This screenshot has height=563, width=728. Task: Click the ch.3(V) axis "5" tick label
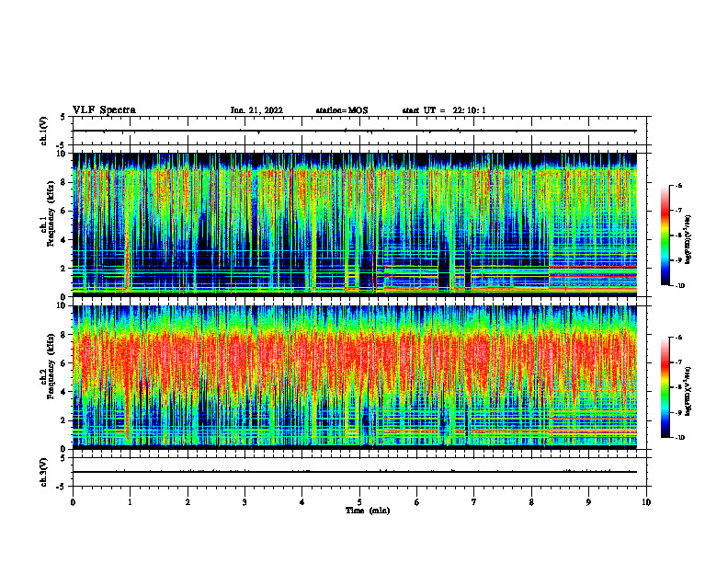[x=63, y=458]
